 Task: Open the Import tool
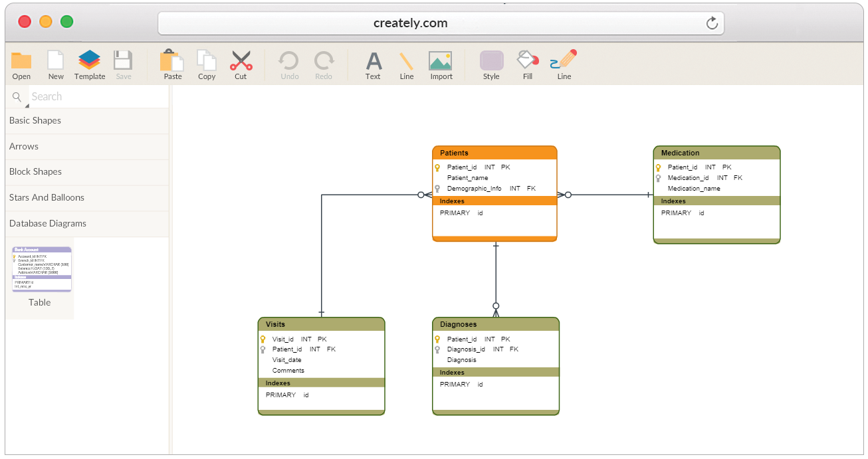point(441,64)
